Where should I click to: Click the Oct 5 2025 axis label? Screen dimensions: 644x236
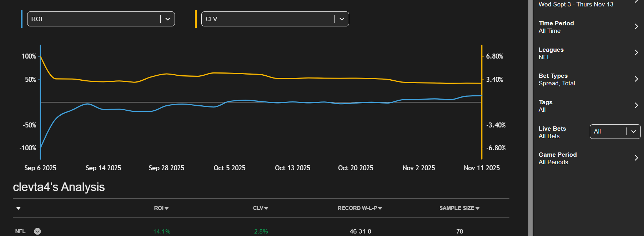coord(229,168)
